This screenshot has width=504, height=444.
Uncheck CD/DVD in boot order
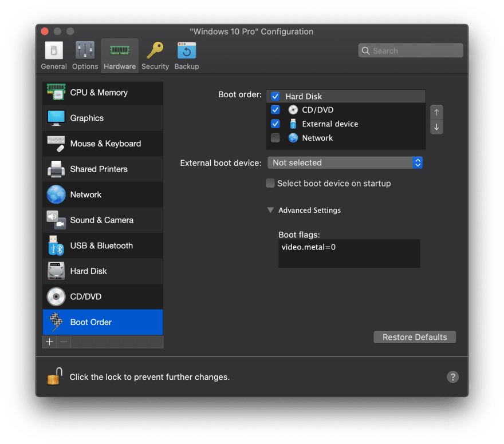(x=275, y=110)
